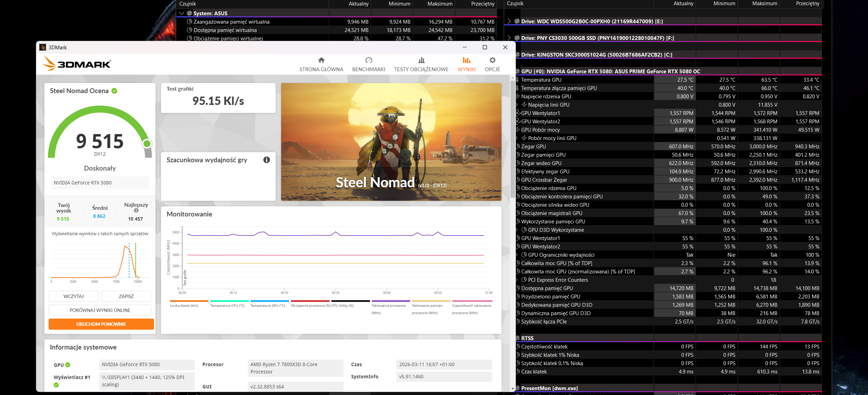Click the Steel Nomad benchmark artwork image
Viewport: 868px width, 395px height.
[x=391, y=142]
